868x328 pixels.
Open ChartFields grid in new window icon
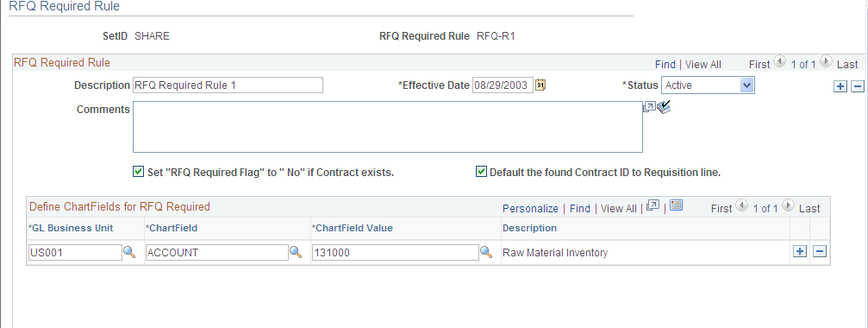[653, 206]
